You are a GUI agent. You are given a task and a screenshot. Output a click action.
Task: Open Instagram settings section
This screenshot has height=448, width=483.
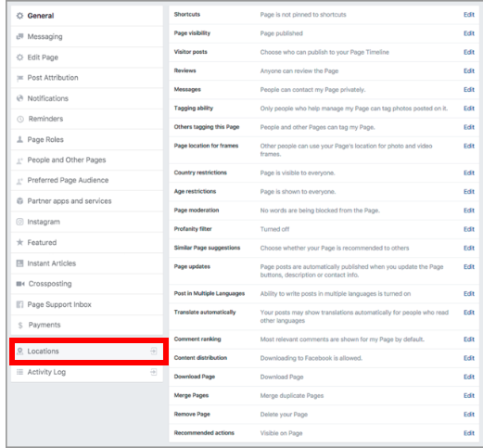point(87,222)
